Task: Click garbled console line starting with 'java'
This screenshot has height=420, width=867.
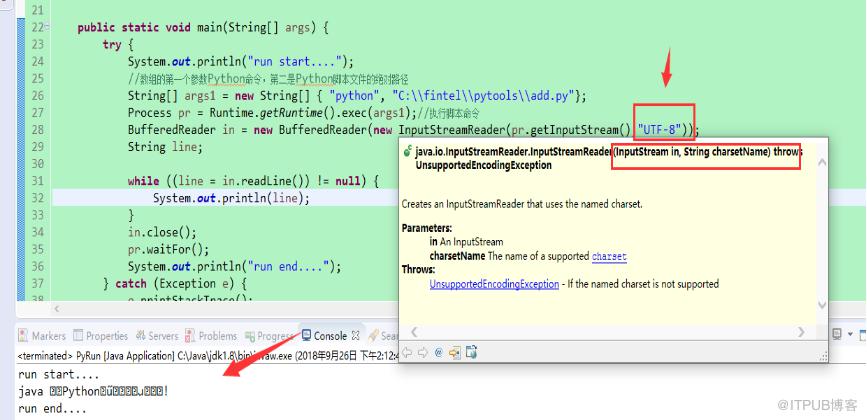Action: coord(93,392)
